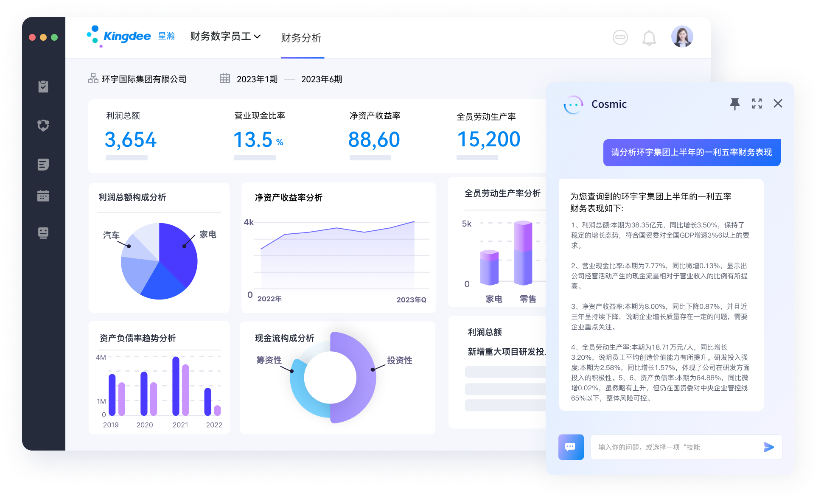Switch to the 财务分析 tab
This screenshot has width=824, height=504.
[x=301, y=38]
